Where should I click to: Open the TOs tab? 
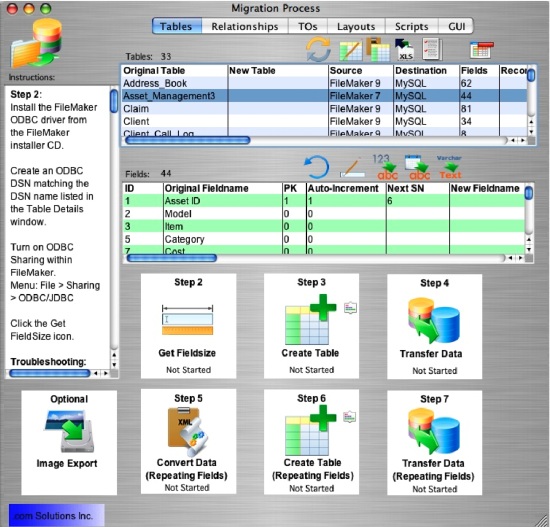point(308,26)
